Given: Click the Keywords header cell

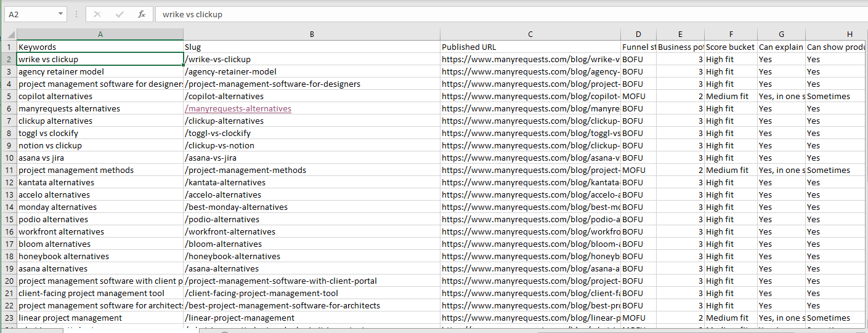Looking at the screenshot, I should pyautogui.click(x=100, y=47).
